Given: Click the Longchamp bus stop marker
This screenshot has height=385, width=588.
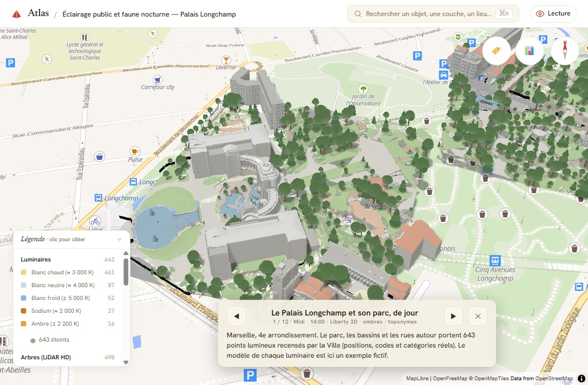Looking at the screenshot, I should click(98, 198).
